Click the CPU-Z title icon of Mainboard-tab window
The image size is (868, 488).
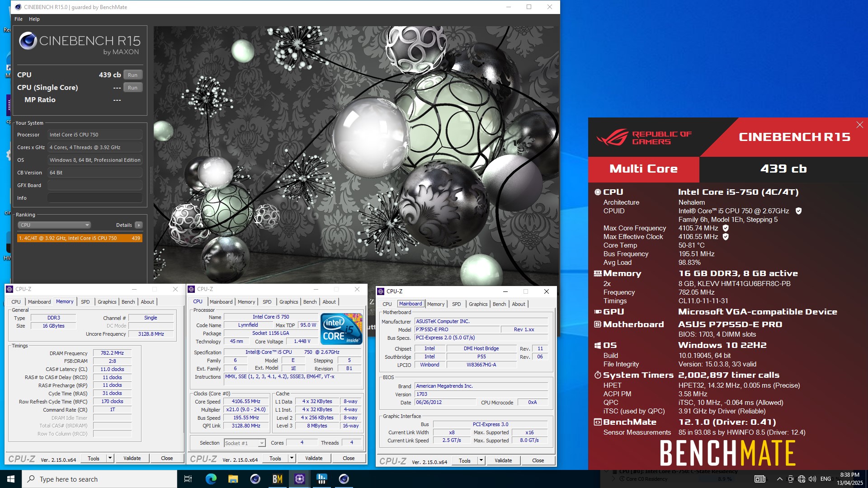pos(381,291)
